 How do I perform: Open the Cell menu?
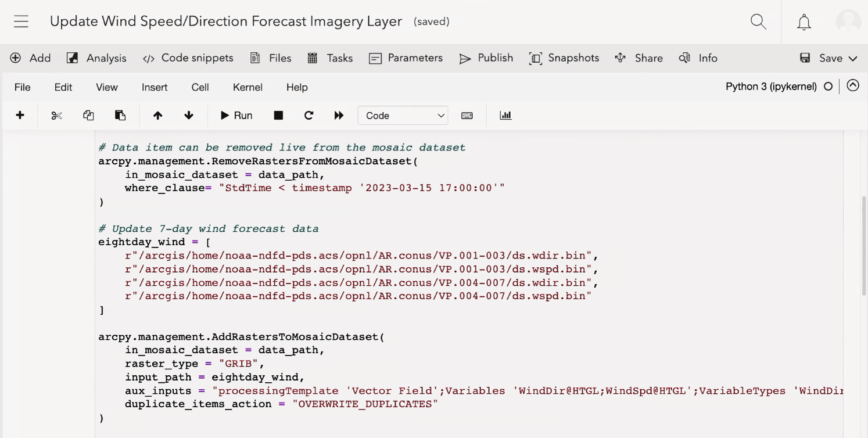click(200, 87)
